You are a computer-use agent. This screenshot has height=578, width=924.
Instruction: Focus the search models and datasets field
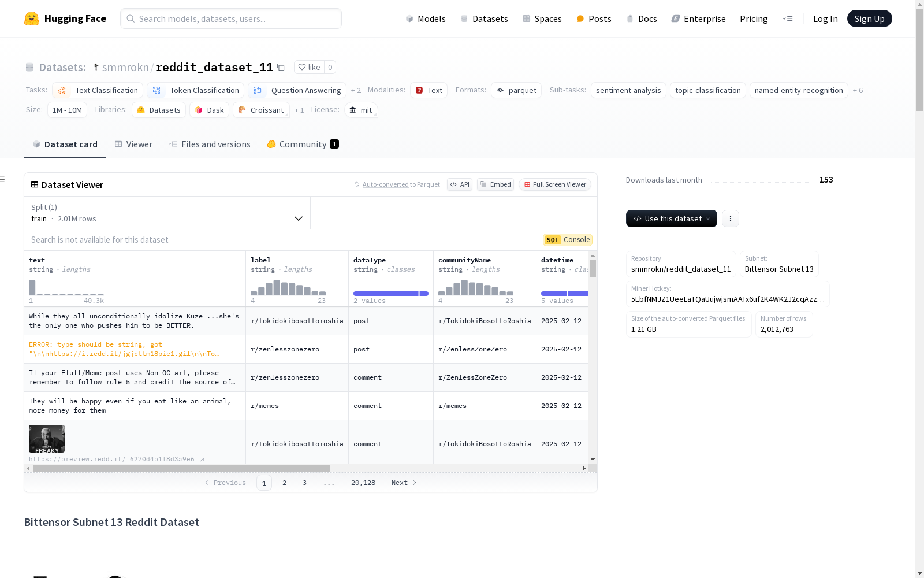coord(231,18)
